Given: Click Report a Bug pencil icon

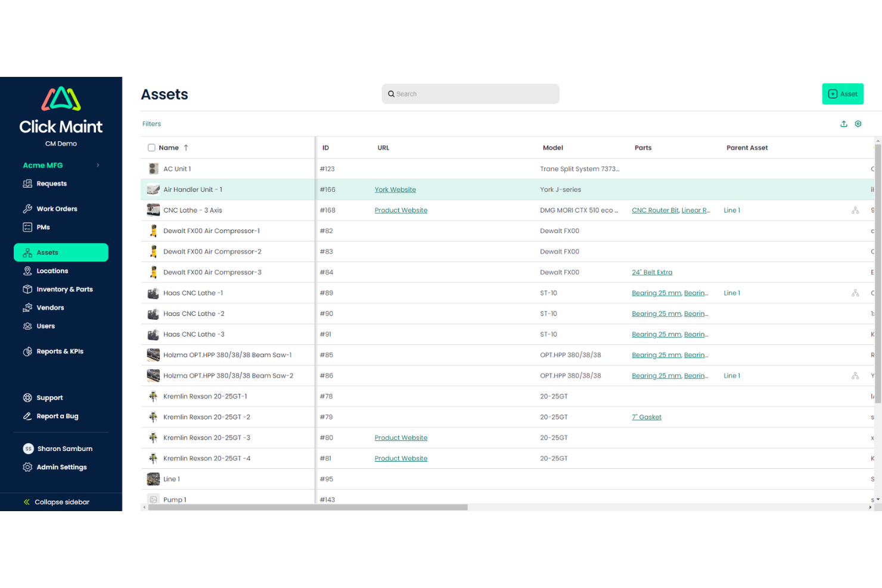Looking at the screenshot, I should [x=27, y=416].
